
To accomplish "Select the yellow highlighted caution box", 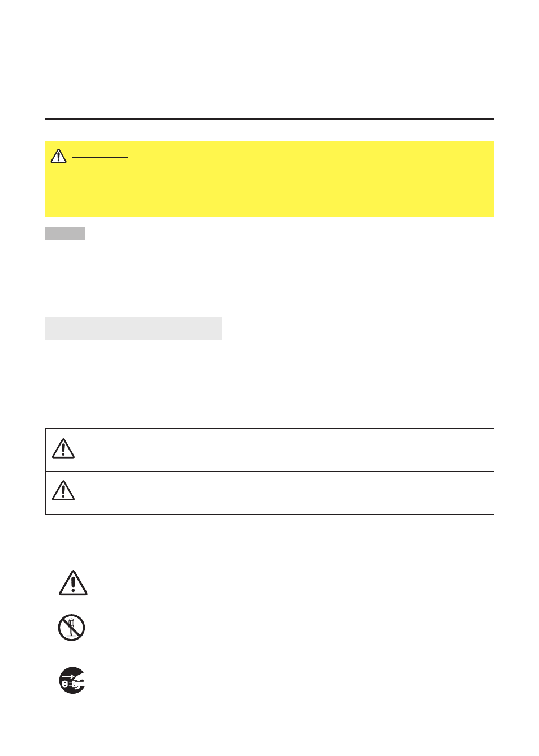I will tap(269, 179).
